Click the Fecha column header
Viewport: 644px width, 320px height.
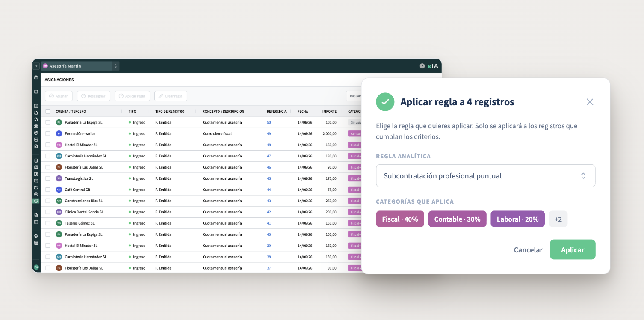point(303,111)
